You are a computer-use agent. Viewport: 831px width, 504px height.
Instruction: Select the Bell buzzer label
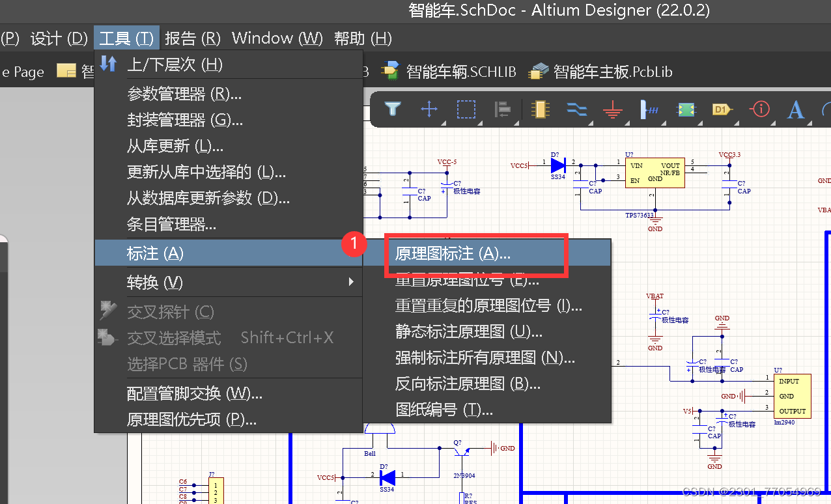pyautogui.click(x=370, y=453)
